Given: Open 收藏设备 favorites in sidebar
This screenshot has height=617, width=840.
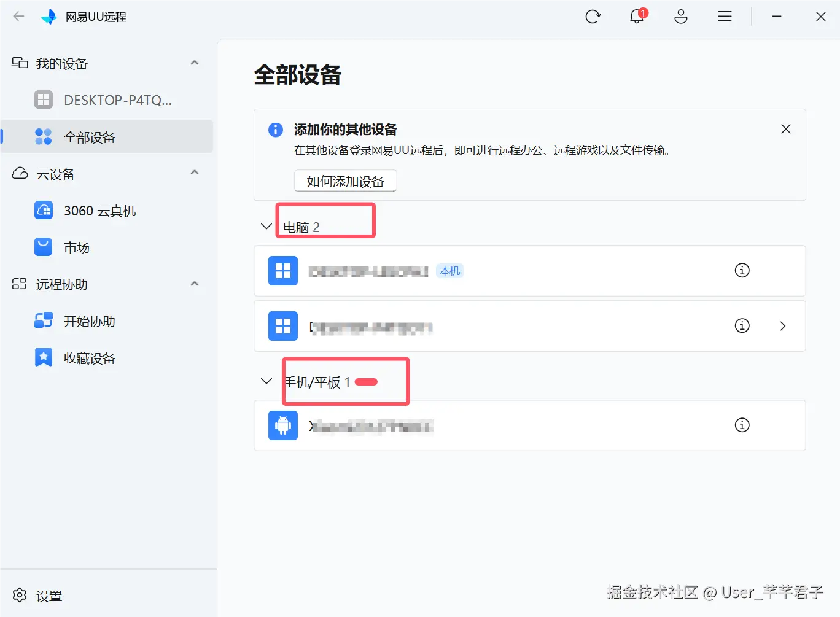Looking at the screenshot, I should point(90,358).
